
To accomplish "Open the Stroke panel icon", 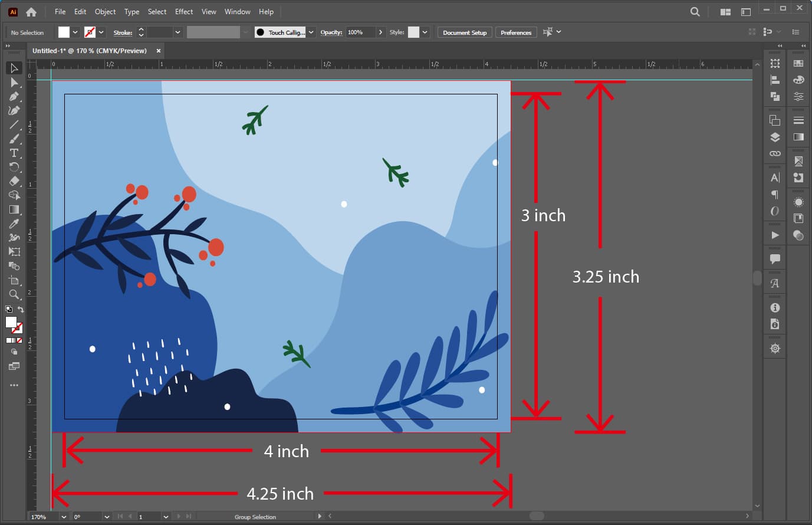I will tap(798, 120).
